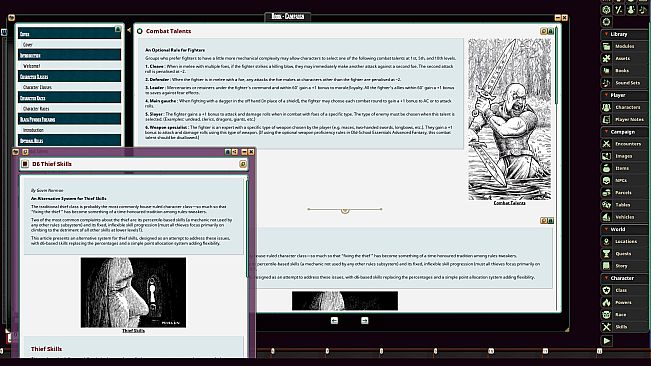Toggle the lock icon in the Combat Talents header
The width and height of the screenshot is (651, 366).
(551, 31)
